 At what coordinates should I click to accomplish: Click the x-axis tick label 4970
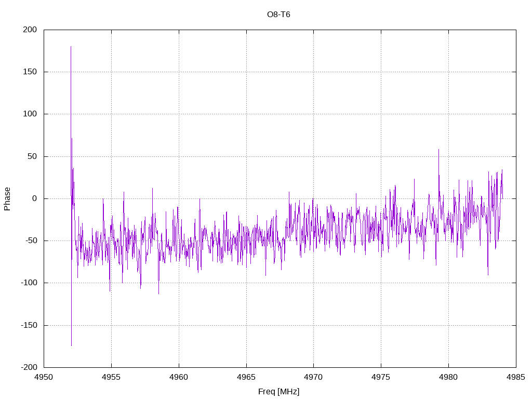313,377
